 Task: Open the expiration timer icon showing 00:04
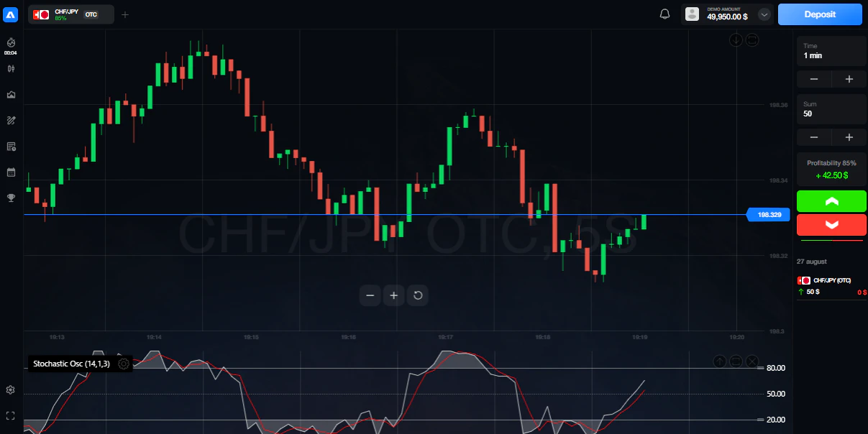point(11,46)
